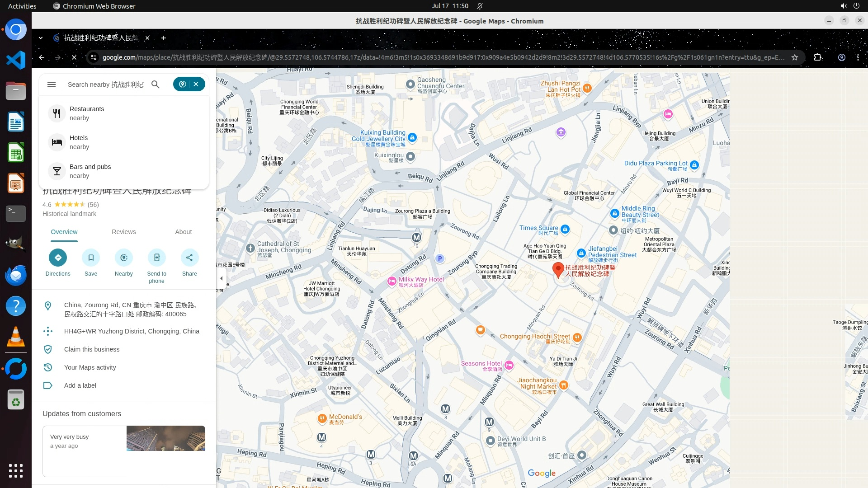
Task: Click the search magnifier icon
Action: 156,84
